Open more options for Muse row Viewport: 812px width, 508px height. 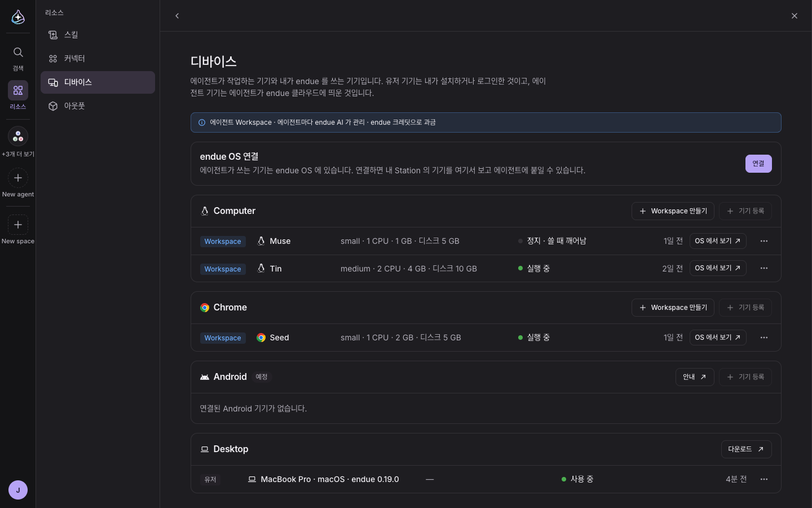click(x=764, y=241)
